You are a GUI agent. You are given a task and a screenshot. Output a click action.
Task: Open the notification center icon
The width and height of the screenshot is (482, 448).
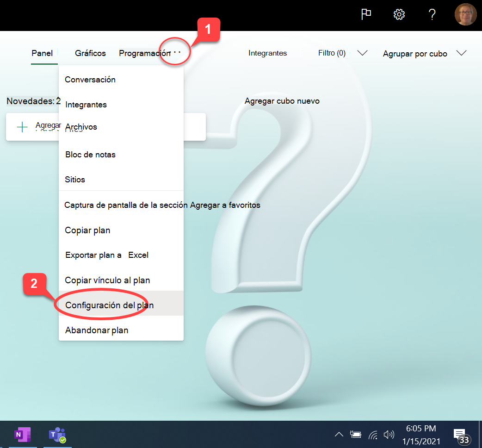point(462,436)
